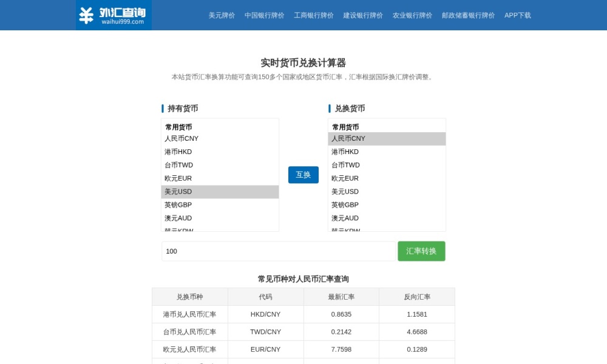Click the waihui999.com site logo
Viewport: 607px width, 364px height.
[x=114, y=15]
